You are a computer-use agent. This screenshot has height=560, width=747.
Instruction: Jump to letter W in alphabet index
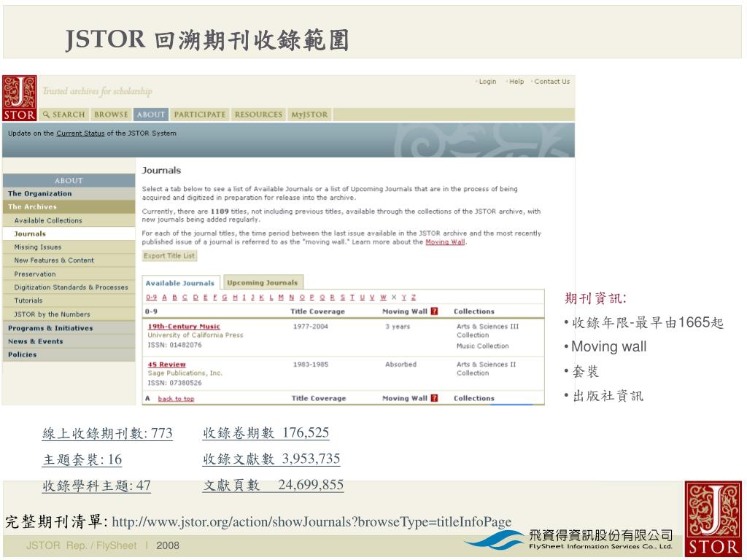pyautogui.click(x=383, y=297)
